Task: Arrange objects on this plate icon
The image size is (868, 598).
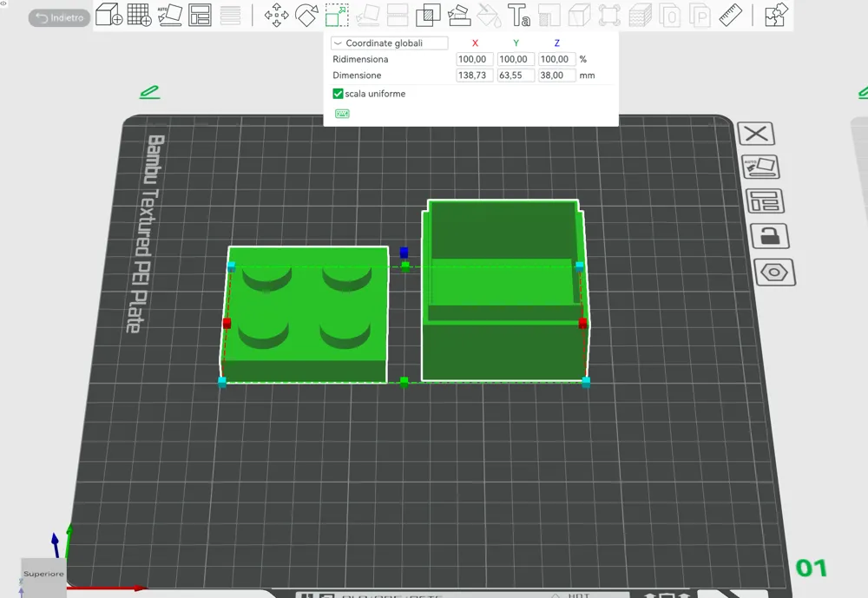Action: [765, 201]
